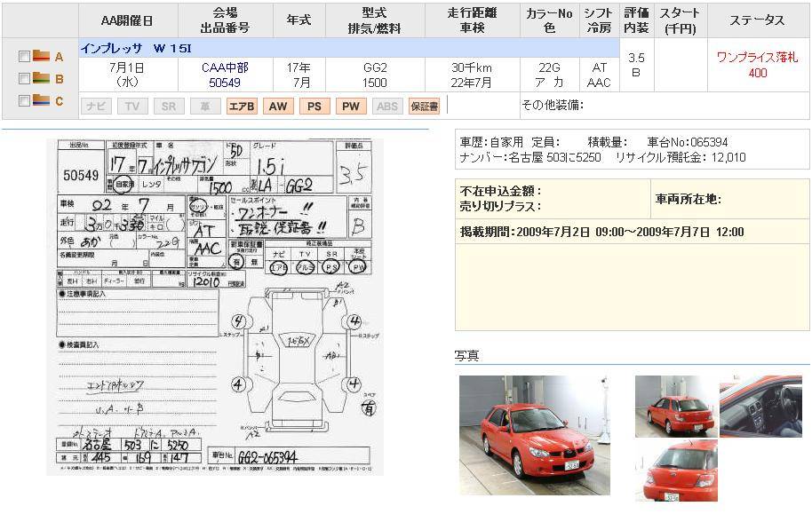Viewport: 812px width, 514px height.
Task: Click the TV equipment badge
Action: click(x=132, y=107)
